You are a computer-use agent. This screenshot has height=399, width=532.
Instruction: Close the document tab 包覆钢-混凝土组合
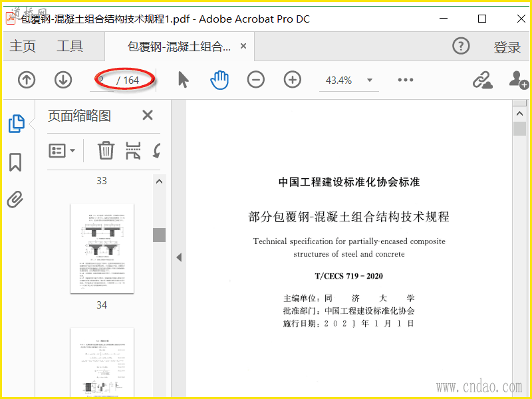point(243,46)
